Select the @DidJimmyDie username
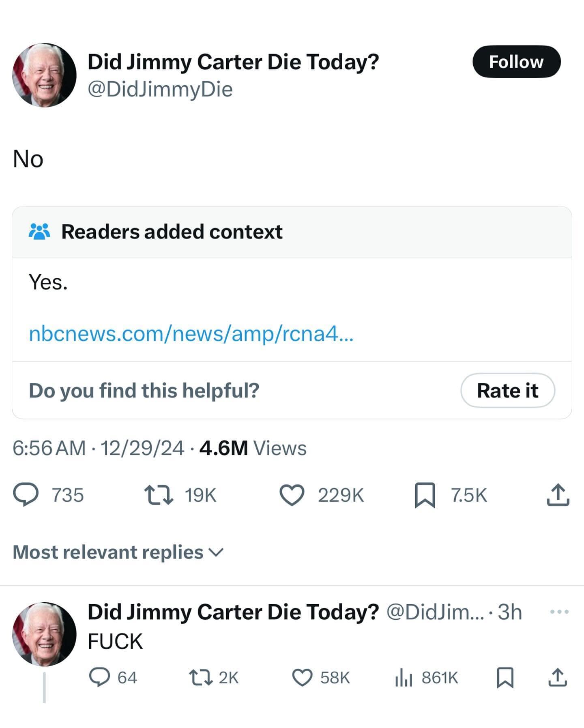 click(x=159, y=90)
